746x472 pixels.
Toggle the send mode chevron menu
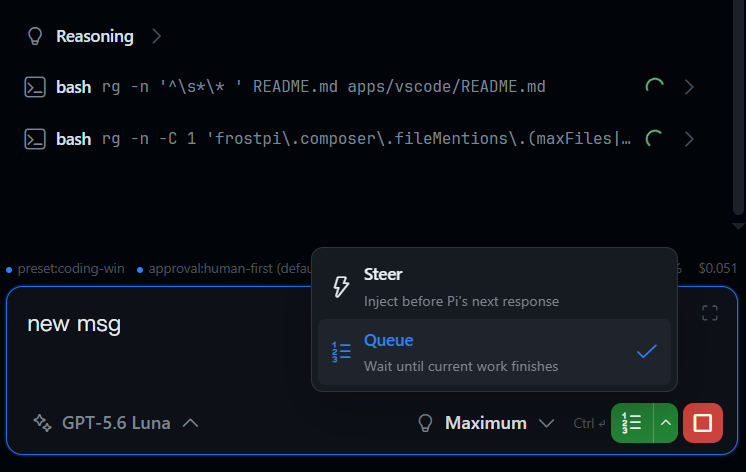click(666, 423)
